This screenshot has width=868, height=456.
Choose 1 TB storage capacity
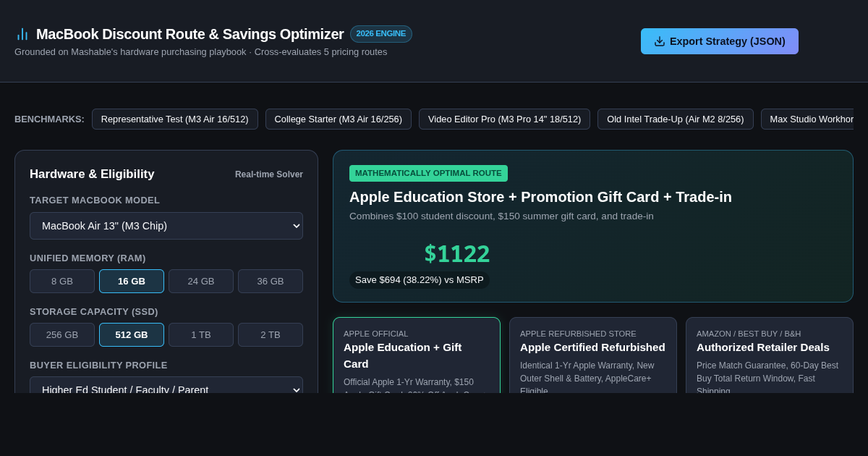pyautogui.click(x=201, y=335)
